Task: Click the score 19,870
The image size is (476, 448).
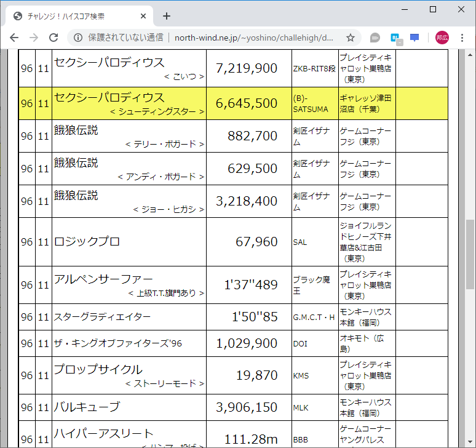Action: click(x=257, y=375)
